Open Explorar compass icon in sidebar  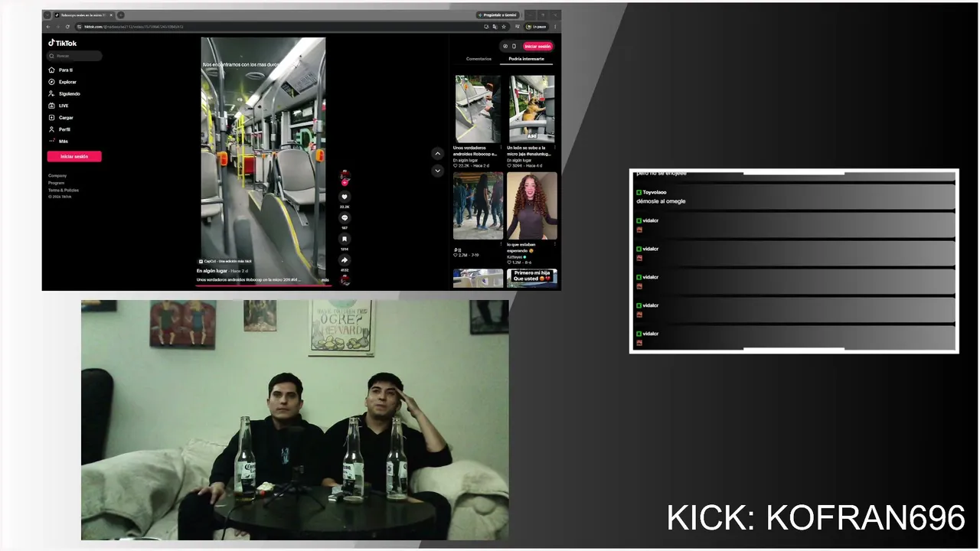click(x=51, y=82)
